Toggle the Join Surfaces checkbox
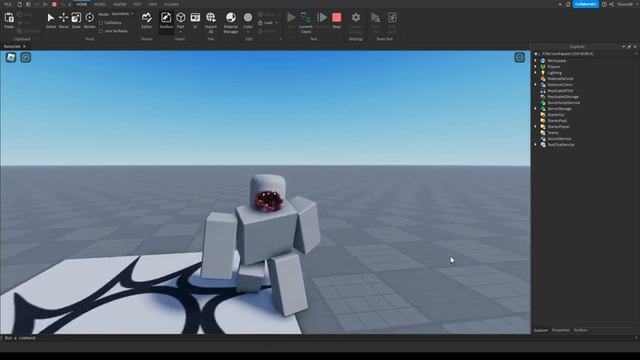The height and width of the screenshot is (360, 640). pos(101,31)
